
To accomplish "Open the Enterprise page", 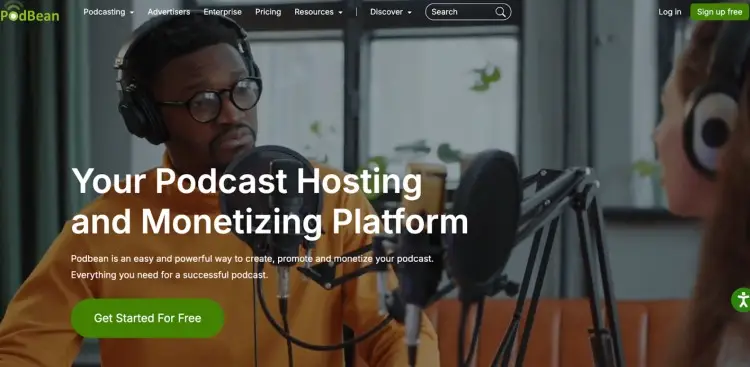I will click(222, 12).
